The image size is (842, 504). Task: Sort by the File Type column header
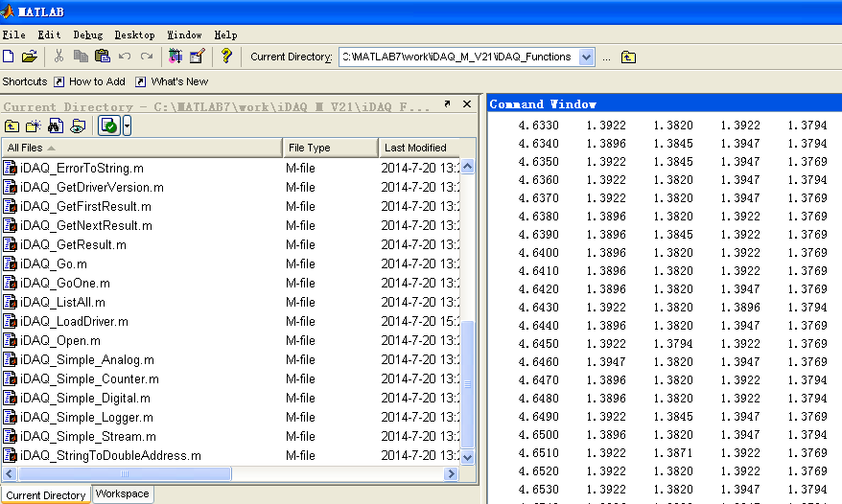pyautogui.click(x=330, y=148)
